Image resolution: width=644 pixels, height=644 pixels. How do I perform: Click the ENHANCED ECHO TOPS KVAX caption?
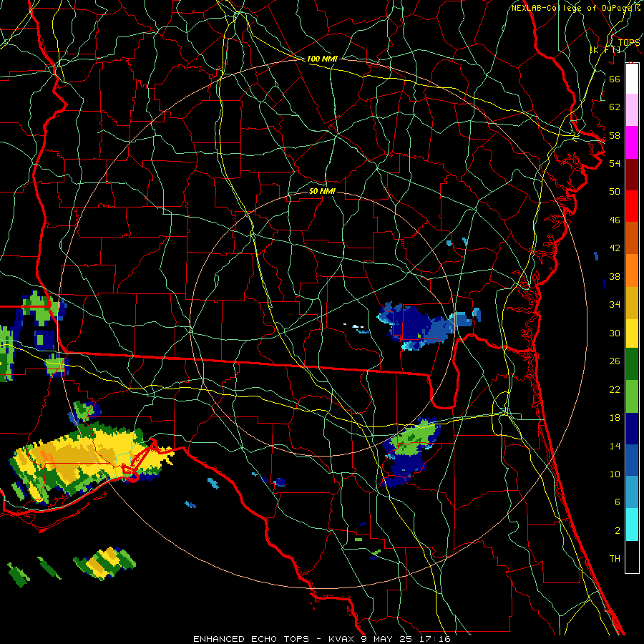322,639
